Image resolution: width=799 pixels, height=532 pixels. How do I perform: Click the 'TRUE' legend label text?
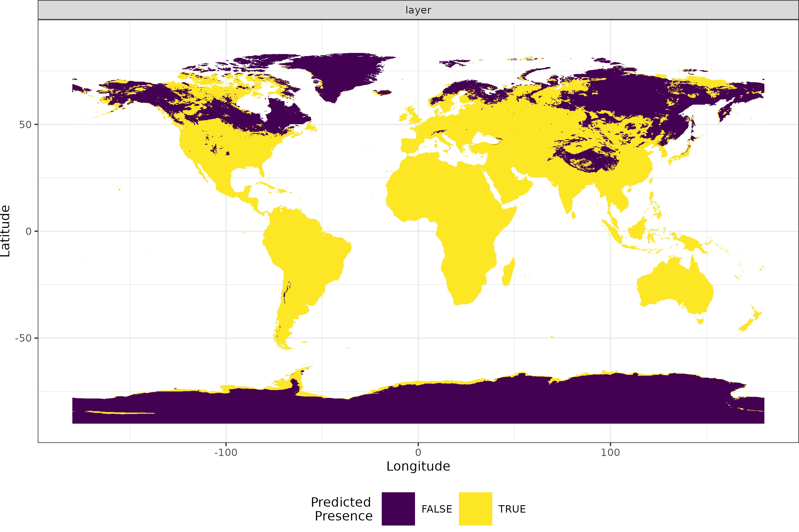512,509
